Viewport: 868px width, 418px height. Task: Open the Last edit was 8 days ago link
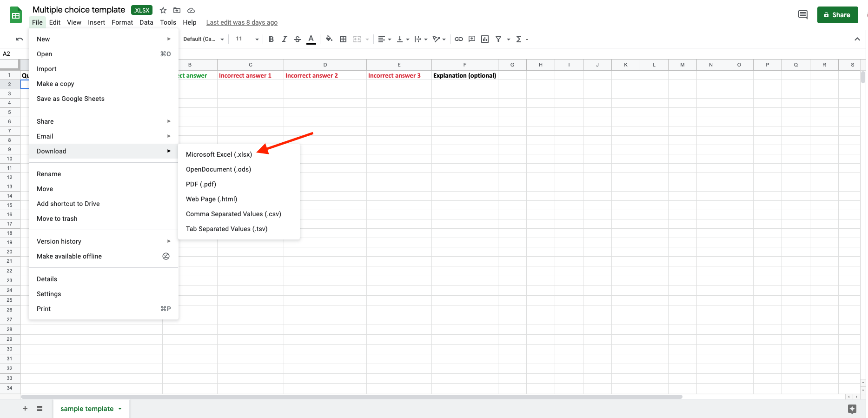click(242, 22)
